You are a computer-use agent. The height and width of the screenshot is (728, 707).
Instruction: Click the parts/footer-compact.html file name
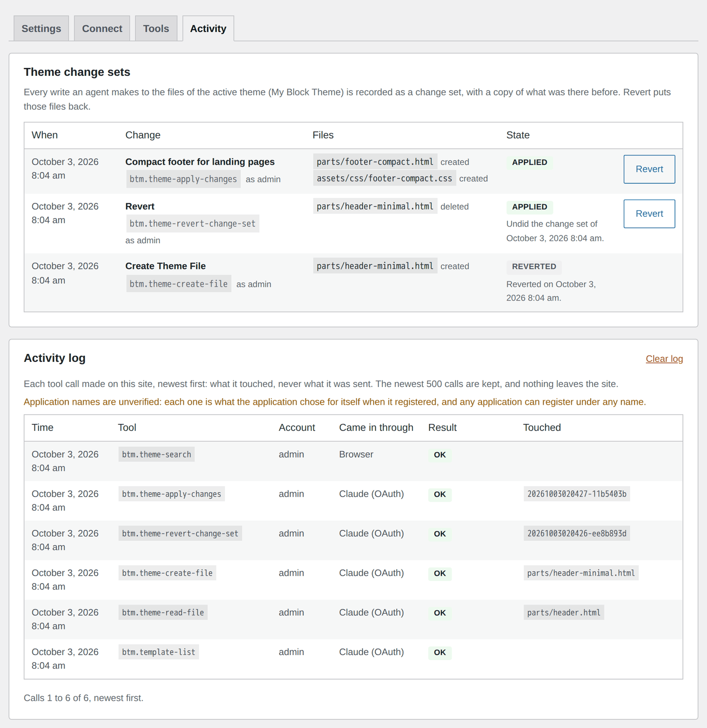[x=375, y=162]
